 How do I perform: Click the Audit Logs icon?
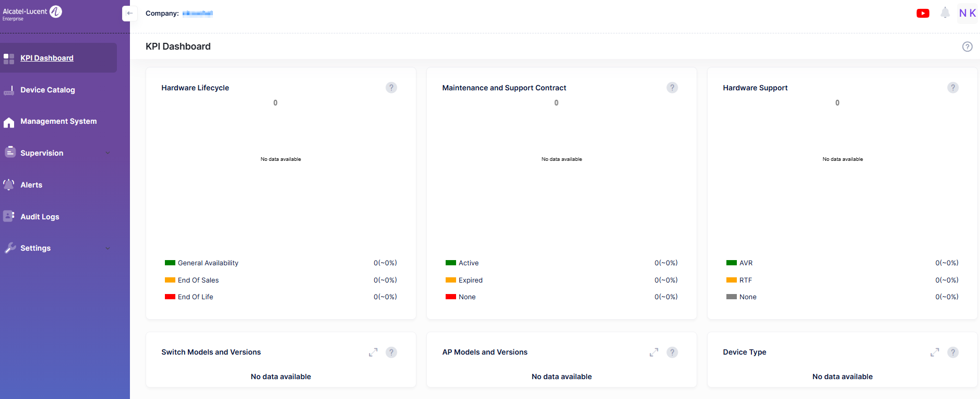click(9, 216)
